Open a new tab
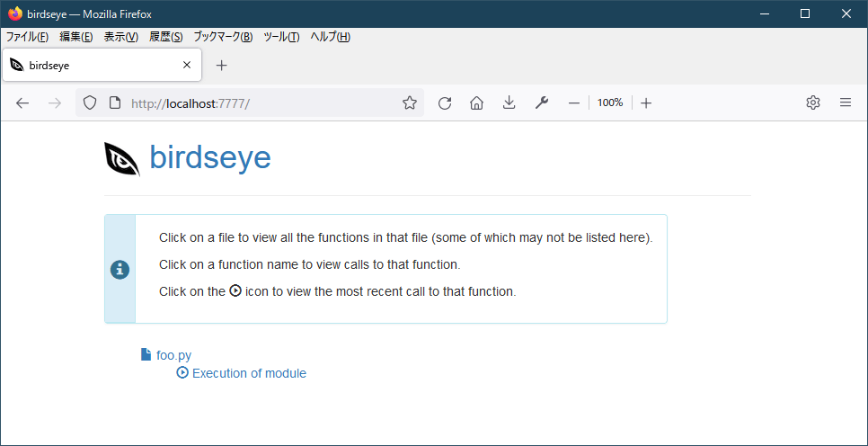 (x=221, y=66)
